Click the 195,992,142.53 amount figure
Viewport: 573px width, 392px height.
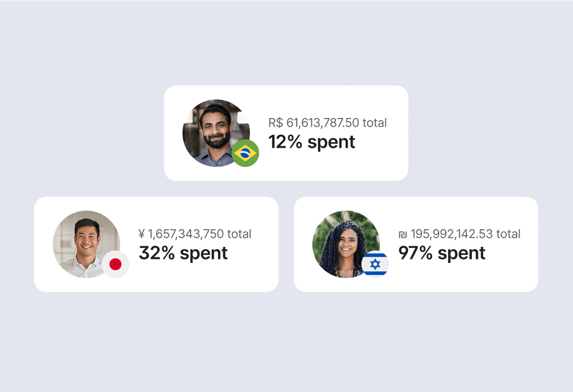452,234
